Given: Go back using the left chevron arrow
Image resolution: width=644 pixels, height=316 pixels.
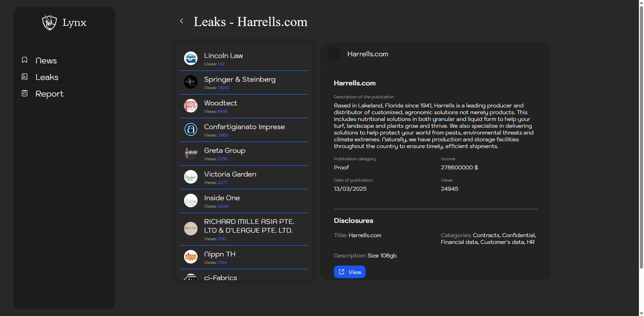Looking at the screenshot, I should (182, 21).
